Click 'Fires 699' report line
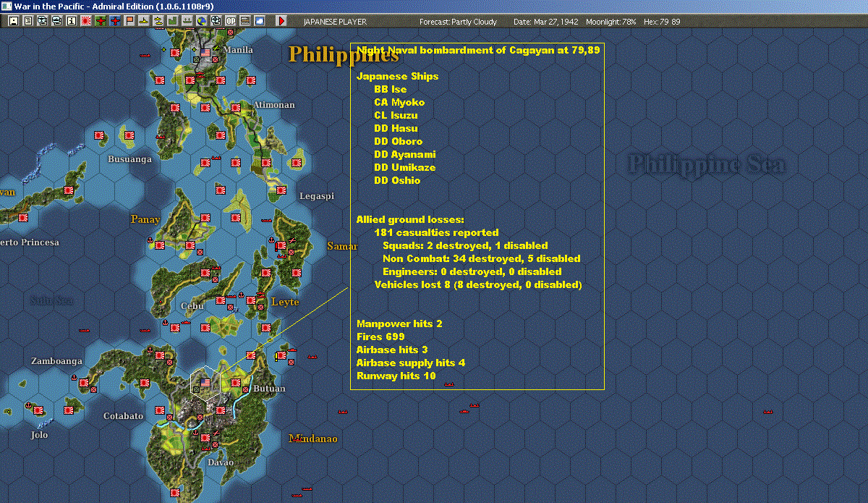868x503 pixels. click(380, 337)
